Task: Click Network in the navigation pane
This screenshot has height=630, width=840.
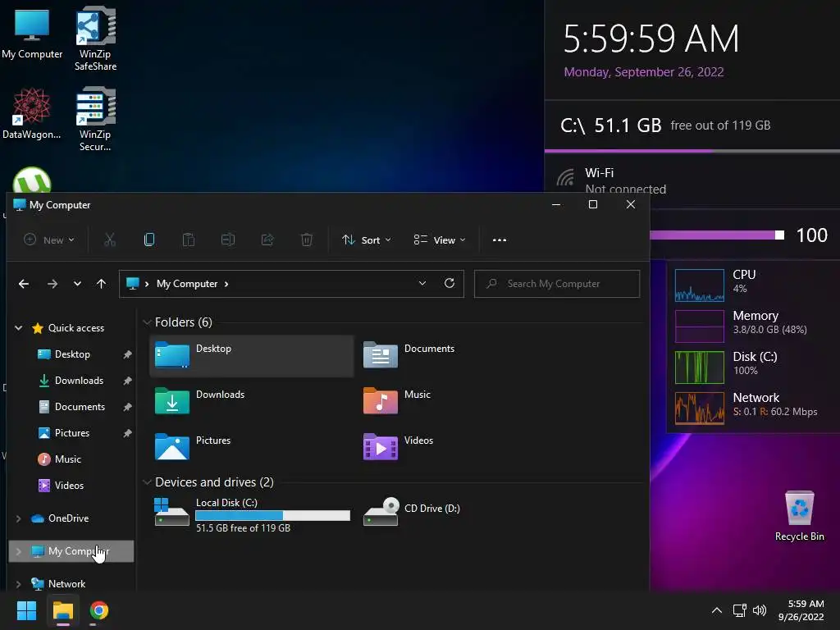Action: 66,584
